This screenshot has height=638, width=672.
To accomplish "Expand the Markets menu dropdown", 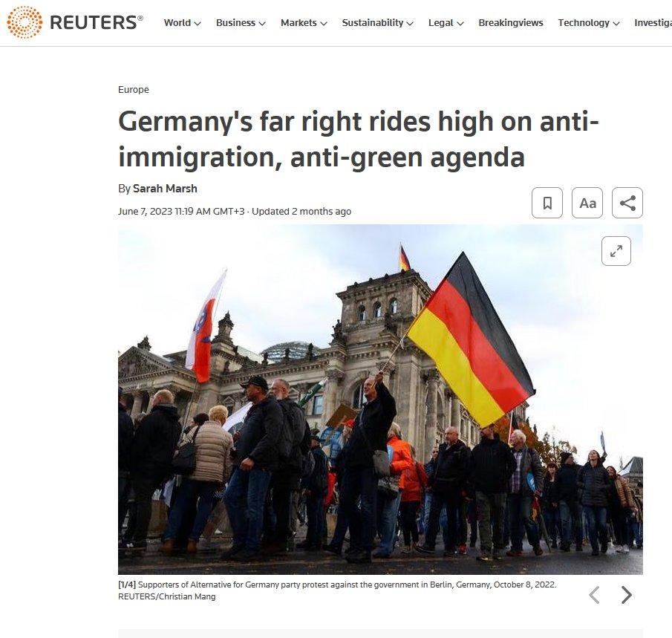I will point(304,23).
